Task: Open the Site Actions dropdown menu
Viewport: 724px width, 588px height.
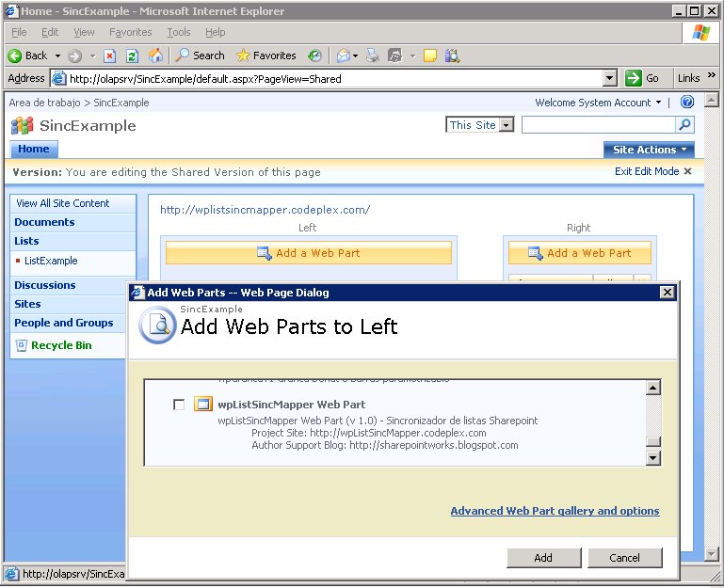Action: [649, 150]
